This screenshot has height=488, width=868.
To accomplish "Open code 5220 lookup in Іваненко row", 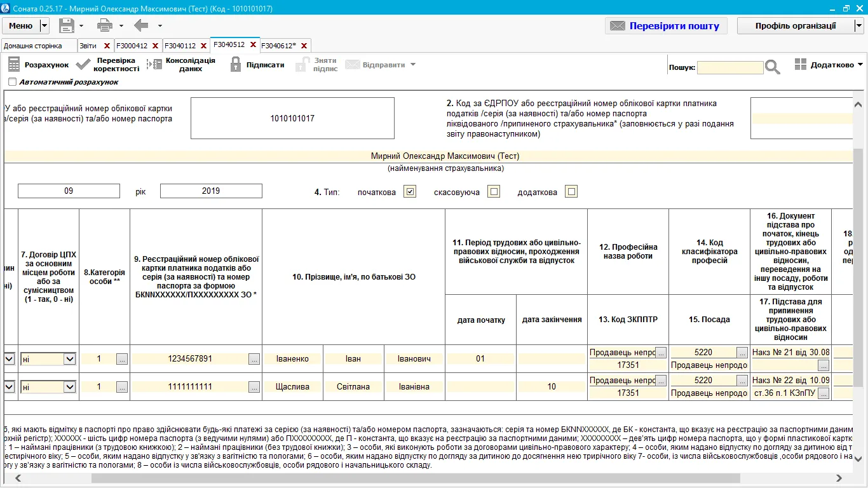I will 742,352.
